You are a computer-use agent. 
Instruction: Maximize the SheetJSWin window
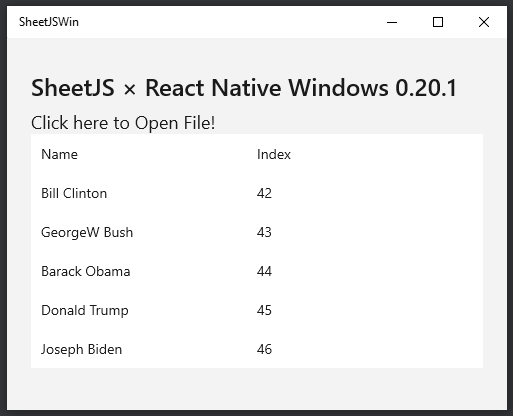(x=438, y=22)
